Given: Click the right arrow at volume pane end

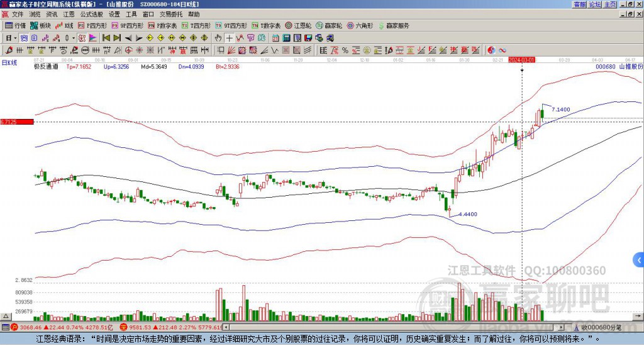Looking at the screenshot, I should coord(640,316).
